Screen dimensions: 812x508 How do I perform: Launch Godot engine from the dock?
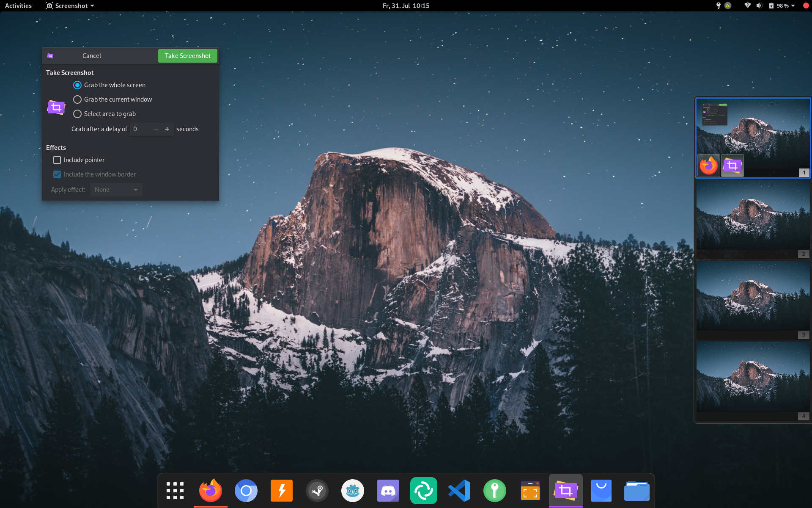tap(353, 491)
